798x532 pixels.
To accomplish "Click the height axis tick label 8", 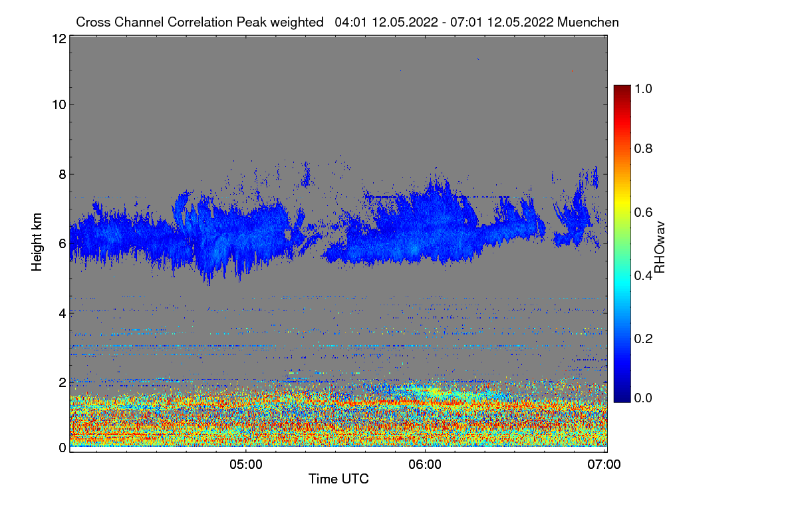I will click(x=62, y=174).
